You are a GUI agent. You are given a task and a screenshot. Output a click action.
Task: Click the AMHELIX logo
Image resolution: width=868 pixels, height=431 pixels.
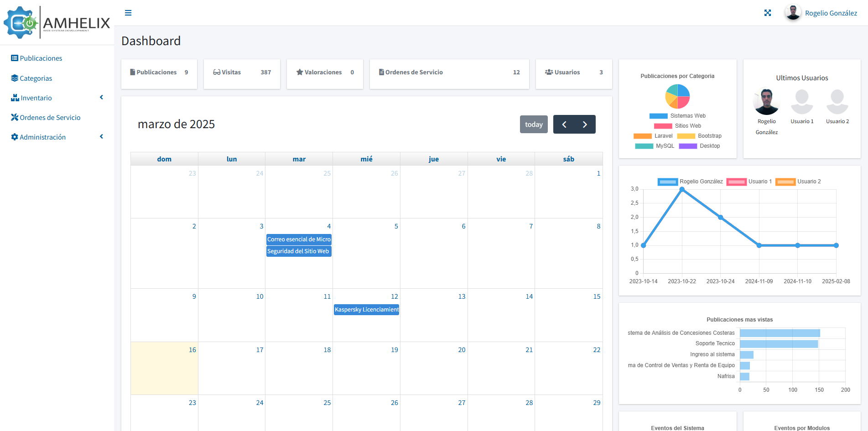pos(57,22)
